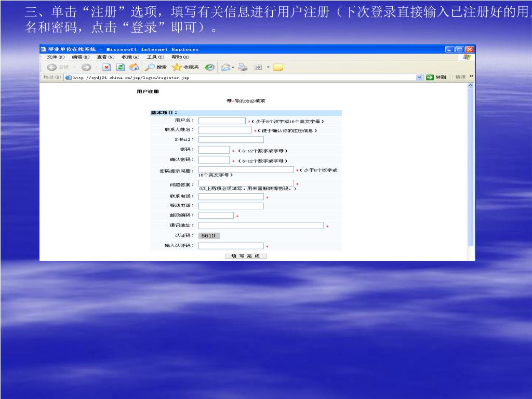Click the 链接 (Links) toolbar label
The image size is (532, 399).
coord(460,77)
